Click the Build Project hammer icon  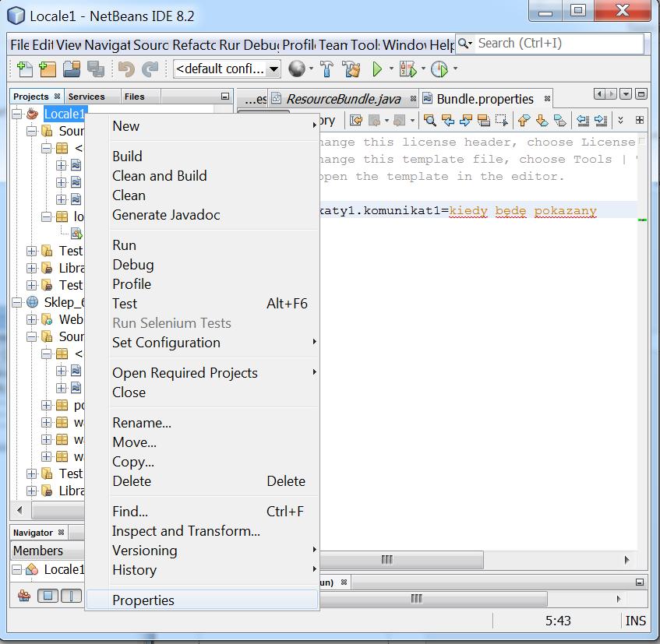pyautogui.click(x=326, y=69)
